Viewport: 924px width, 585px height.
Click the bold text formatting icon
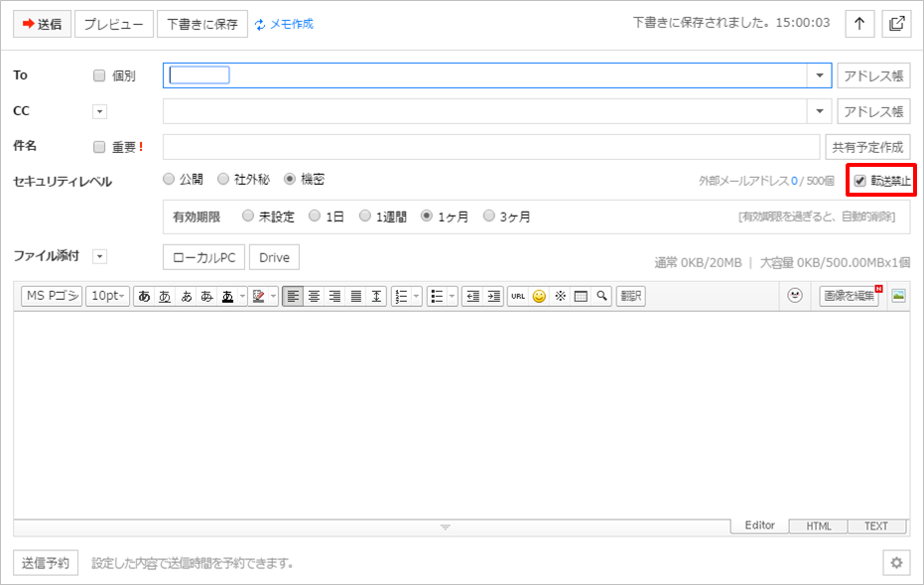point(144,296)
